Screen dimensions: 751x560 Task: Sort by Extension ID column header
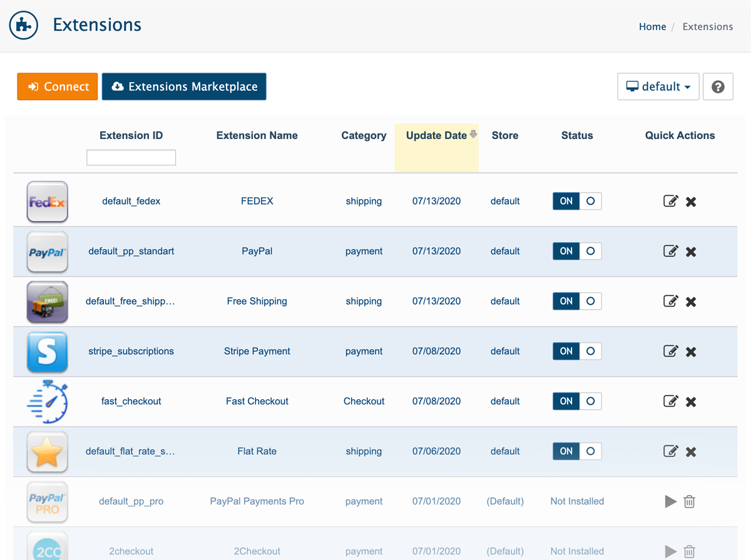131,135
